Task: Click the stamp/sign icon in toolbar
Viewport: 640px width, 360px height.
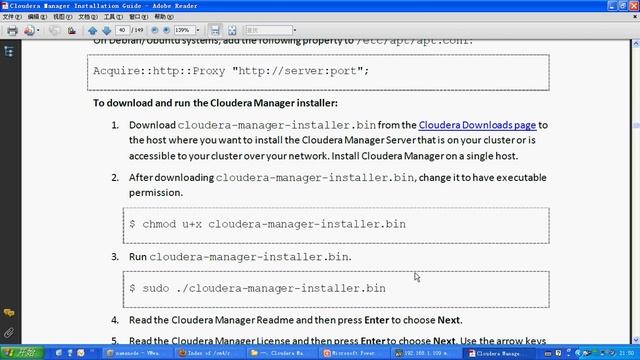Action: pos(72,31)
